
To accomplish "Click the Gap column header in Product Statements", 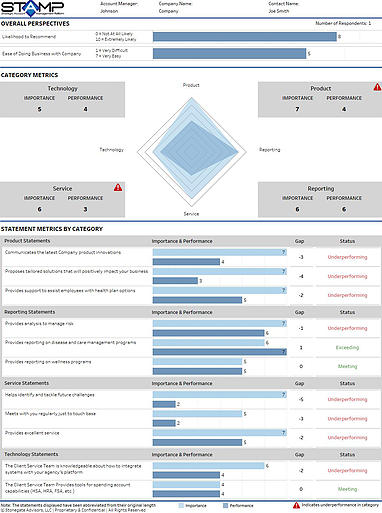I will click(x=299, y=241).
